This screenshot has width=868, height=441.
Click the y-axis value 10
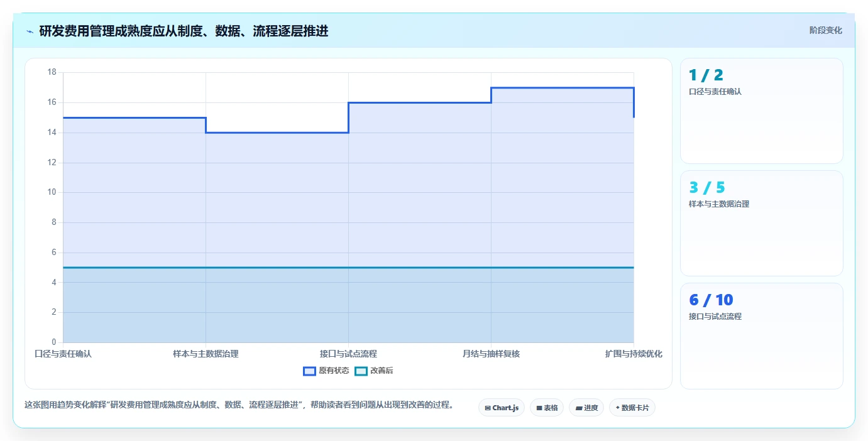click(x=52, y=192)
